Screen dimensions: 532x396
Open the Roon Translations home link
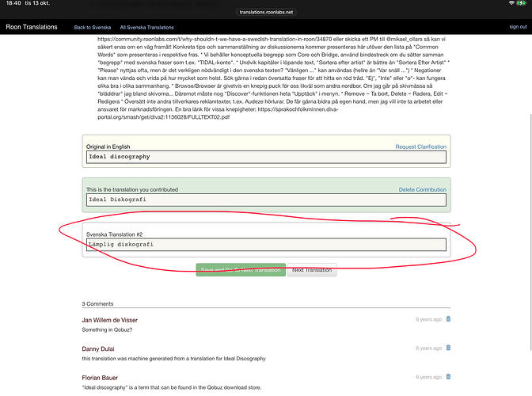coord(32,27)
